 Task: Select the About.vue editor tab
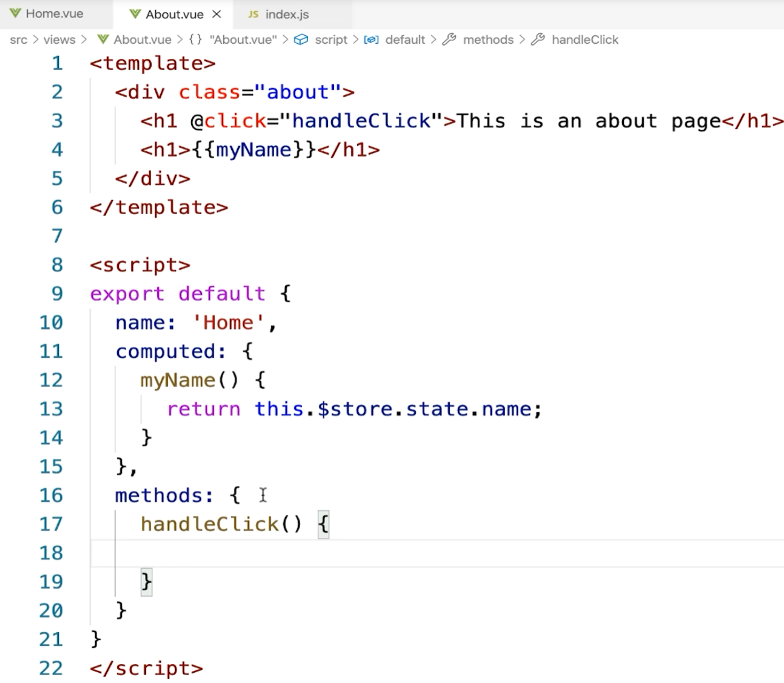pyautogui.click(x=174, y=14)
